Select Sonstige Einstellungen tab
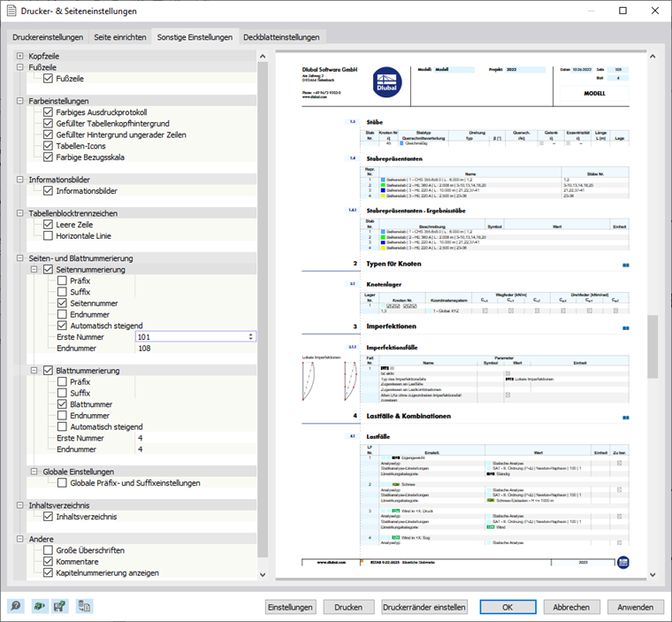672x622 pixels. coord(195,37)
